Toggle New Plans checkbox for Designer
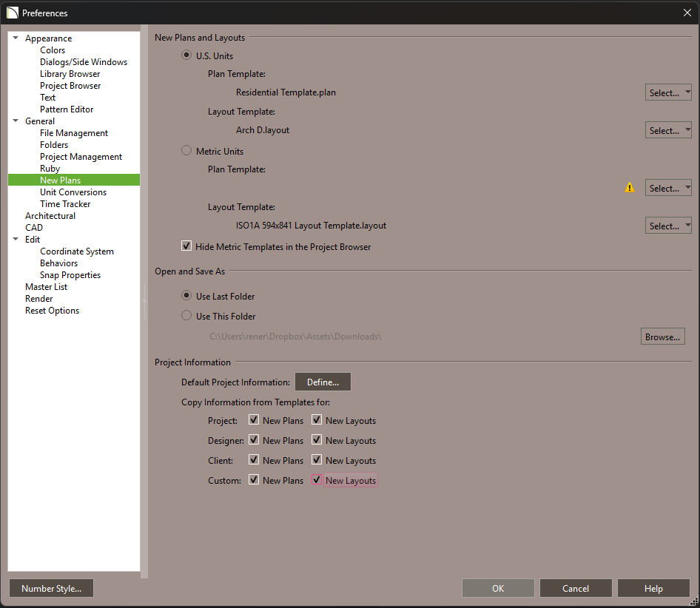Image resolution: width=700 pixels, height=608 pixels. click(254, 440)
